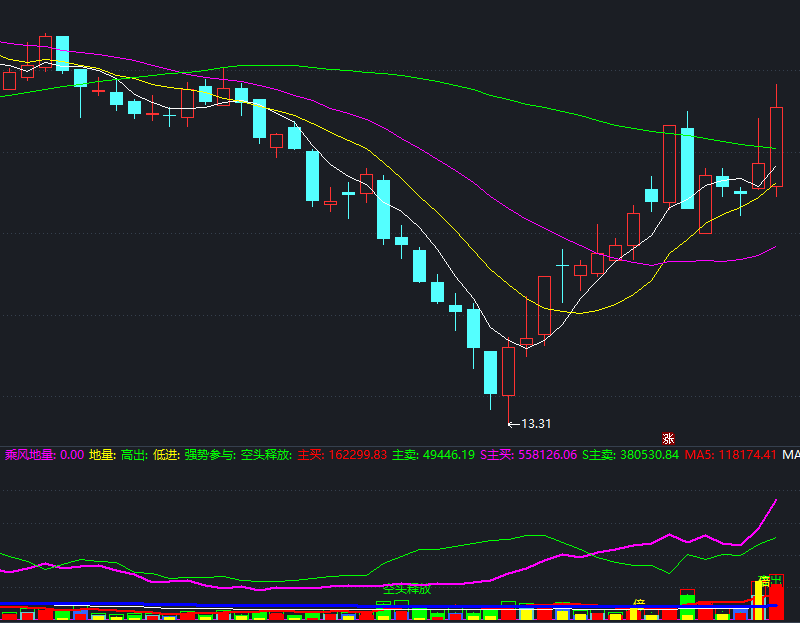
Task: Click the red 涨 marker icon
Action: tap(668, 438)
